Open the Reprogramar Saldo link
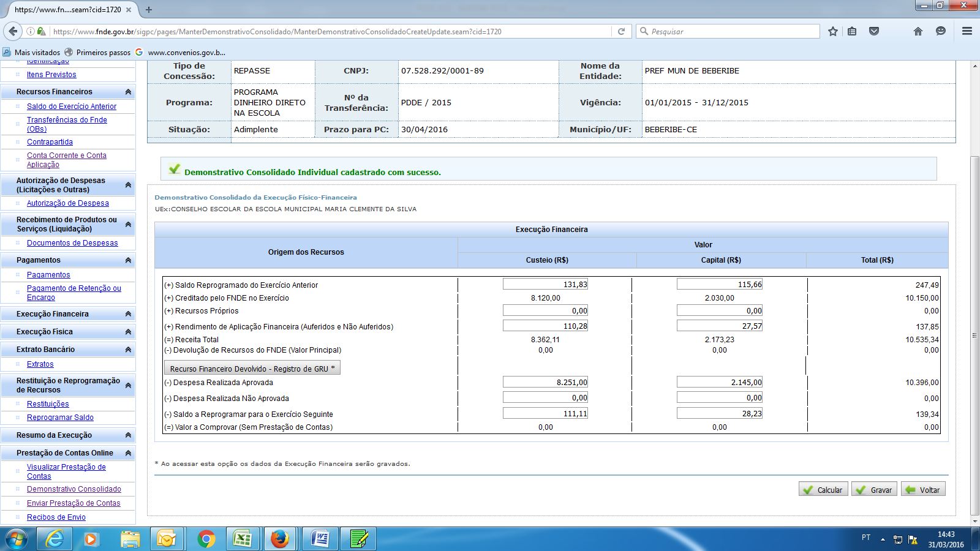This screenshot has height=551, width=980. 60,418
